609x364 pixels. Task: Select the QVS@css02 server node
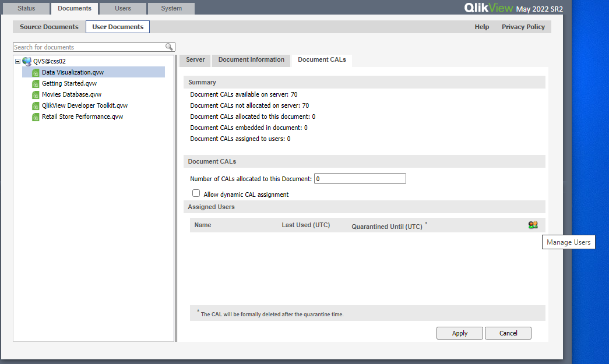50,61
